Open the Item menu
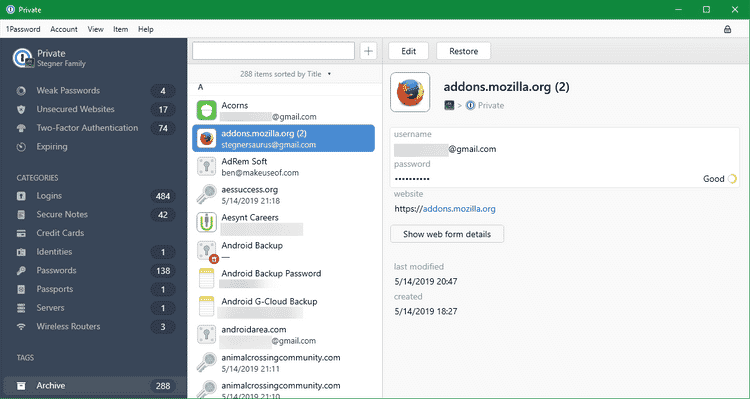 (x=121, y=29)
